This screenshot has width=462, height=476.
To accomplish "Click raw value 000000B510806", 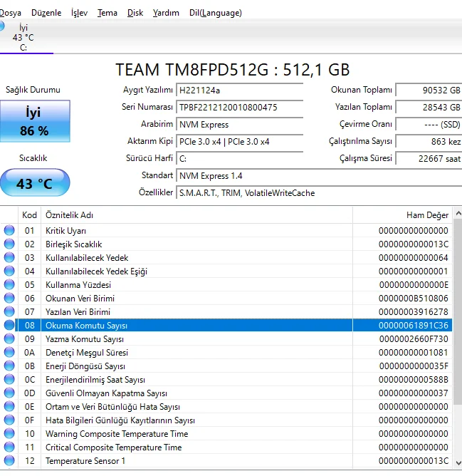I will [x=414, y=299].
